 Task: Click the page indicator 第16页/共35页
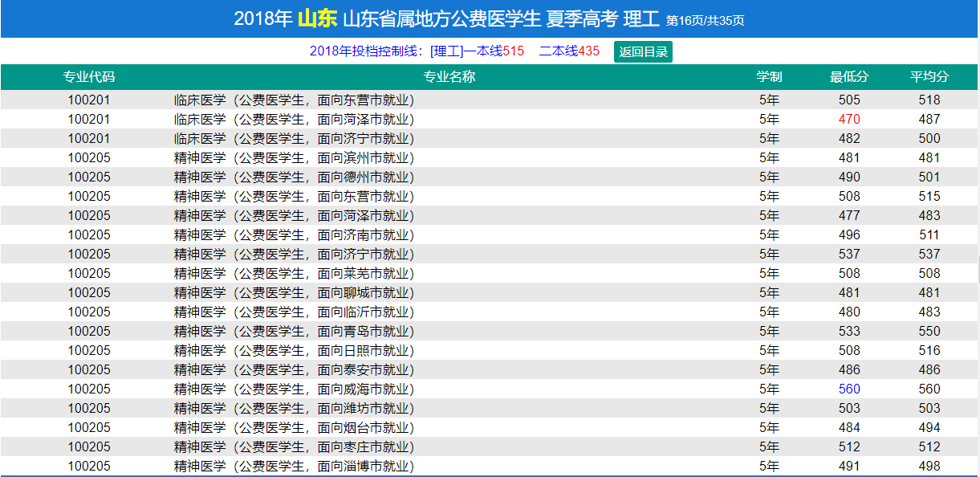[x=706, y=21]
